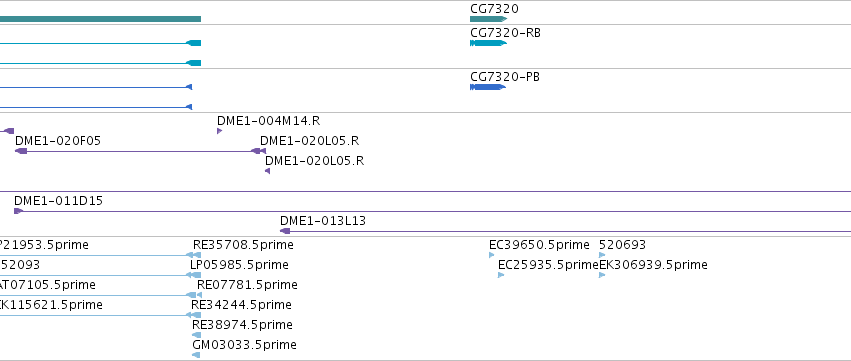Select the EC39650.5prime EST arrow

pos(492,255)
